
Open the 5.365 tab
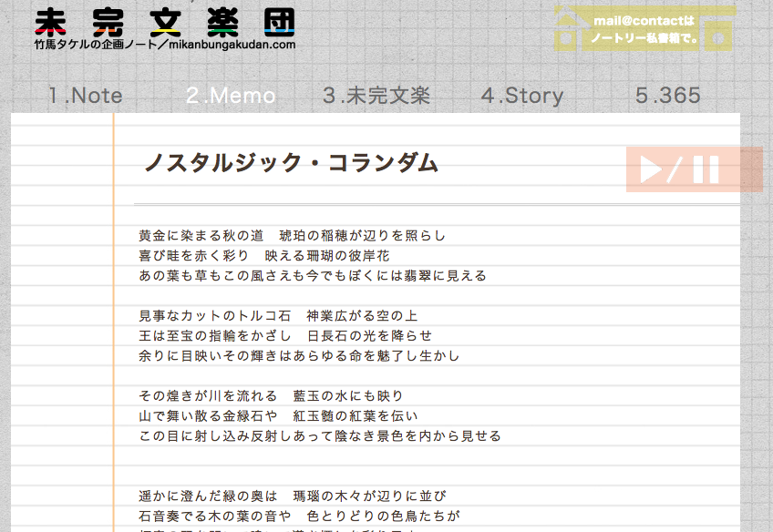point(668,96)
